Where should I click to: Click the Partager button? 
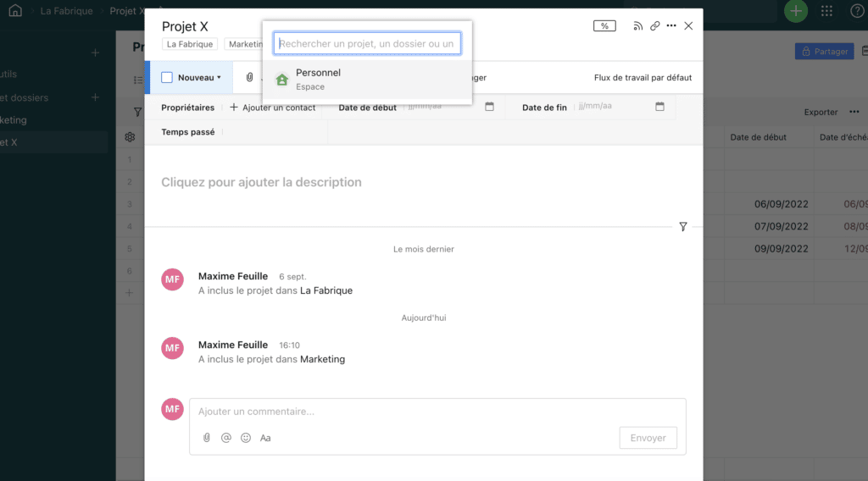pyautogui.click(x=824, y=52)
